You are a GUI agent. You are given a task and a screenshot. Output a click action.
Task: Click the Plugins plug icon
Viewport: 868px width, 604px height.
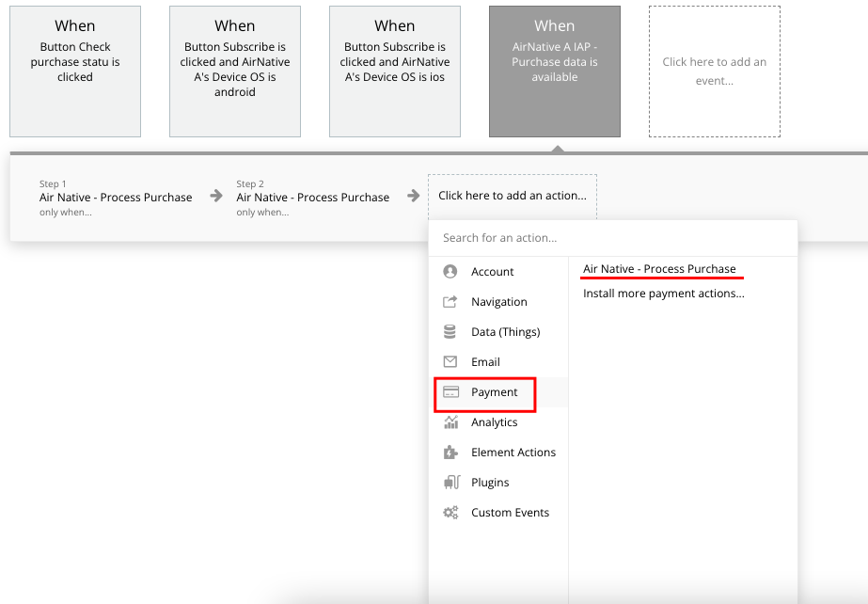pyautogui.click(x=450, y=483)
